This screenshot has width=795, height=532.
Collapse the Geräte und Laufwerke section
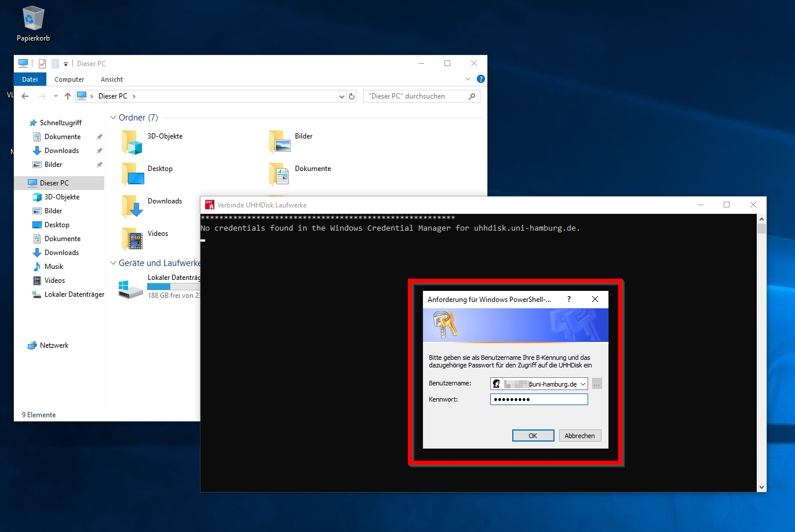pos(113,263)
